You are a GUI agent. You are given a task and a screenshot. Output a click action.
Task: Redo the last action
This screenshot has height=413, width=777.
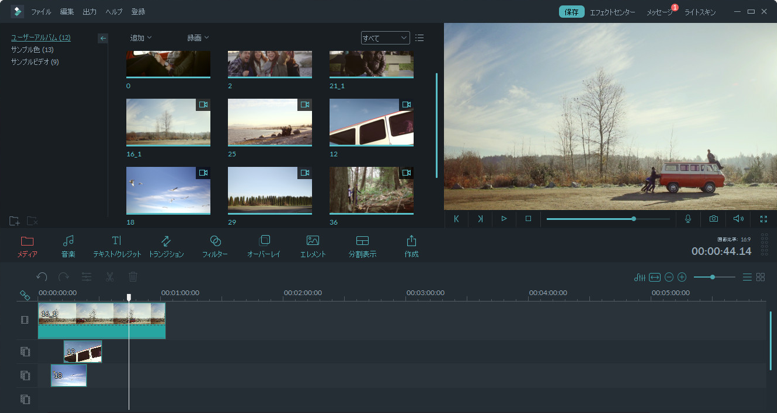coord(63,277)
